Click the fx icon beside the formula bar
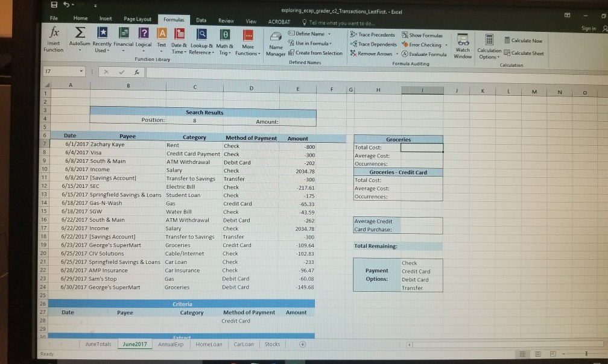This screenshot has height=364, width=608. click(x=136, y=72)
